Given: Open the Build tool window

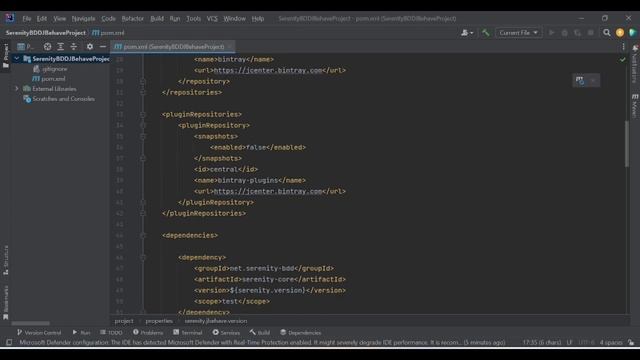Looking at the screenshot, I should (260, 333).
